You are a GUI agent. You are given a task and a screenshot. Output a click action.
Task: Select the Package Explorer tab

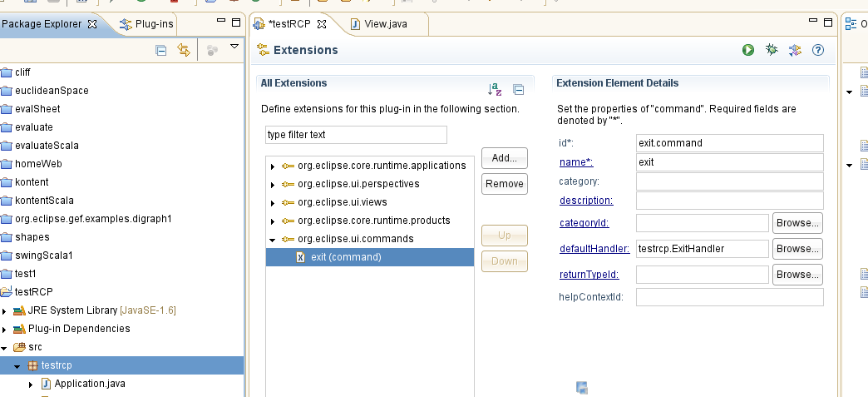point(42,24)
